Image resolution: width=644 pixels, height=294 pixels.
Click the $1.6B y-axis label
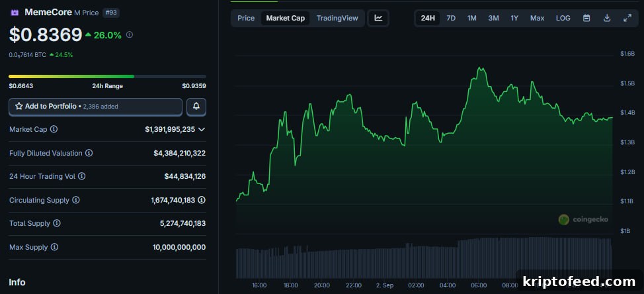627,54
